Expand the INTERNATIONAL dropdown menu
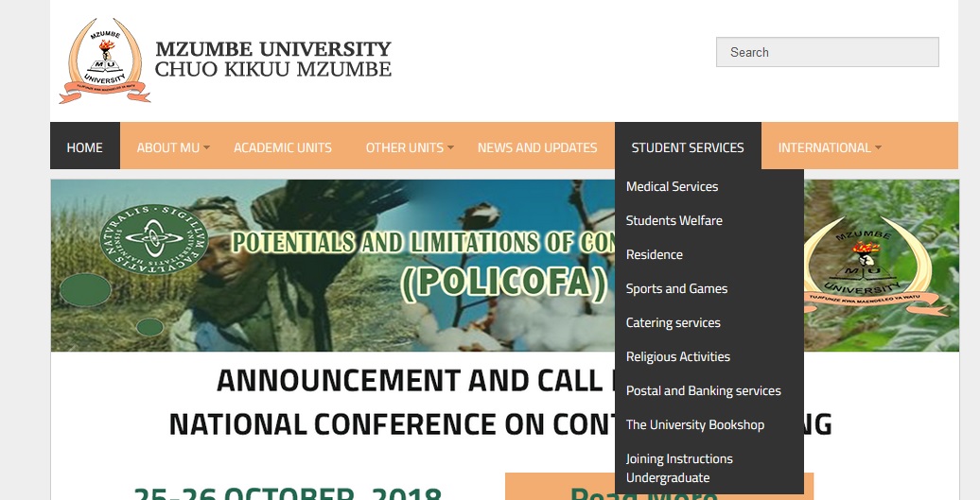This screenshot has height=500, width=980. click(828, 147)
